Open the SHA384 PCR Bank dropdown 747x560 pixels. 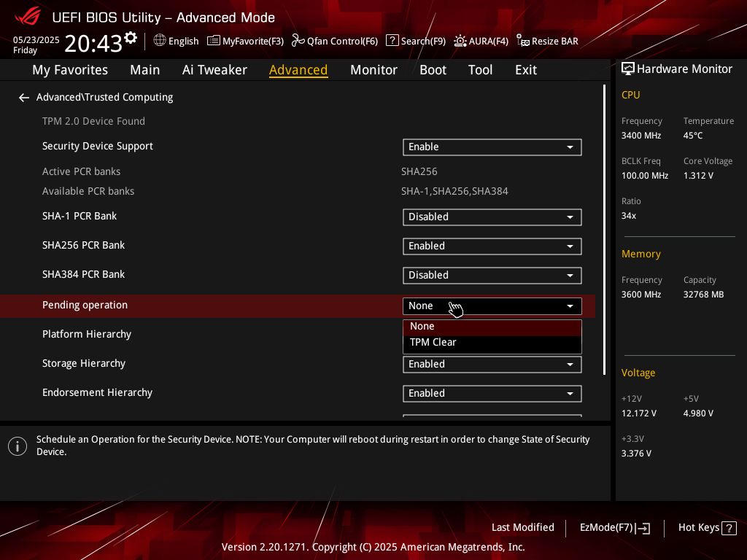[492, 275]
